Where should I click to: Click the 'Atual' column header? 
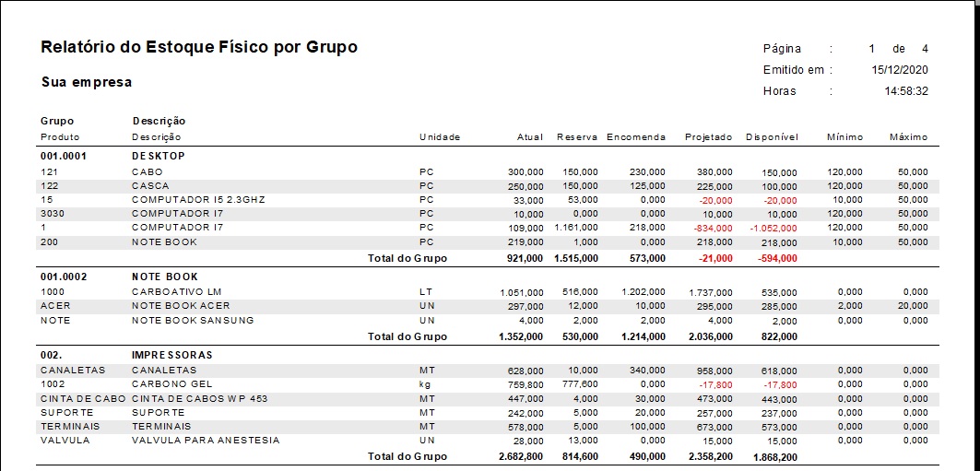tap(530, 137)
